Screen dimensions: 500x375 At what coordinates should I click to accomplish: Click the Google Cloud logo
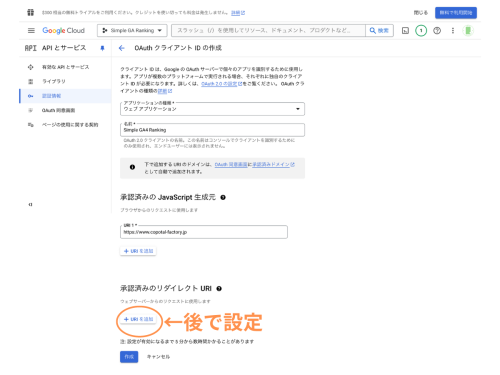tap(63, 30)
